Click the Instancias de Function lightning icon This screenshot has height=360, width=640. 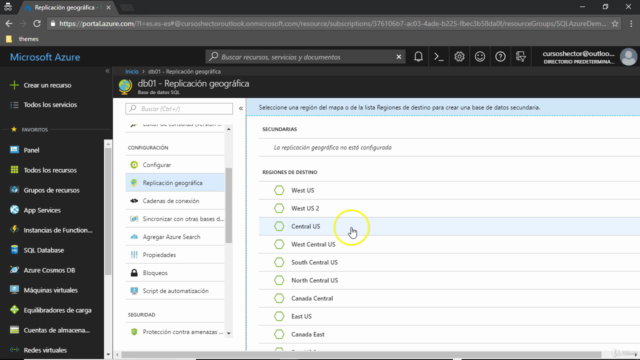[14, 229]
